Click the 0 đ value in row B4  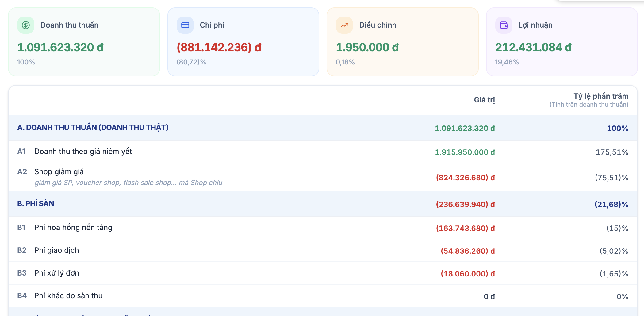click(489, 296)
